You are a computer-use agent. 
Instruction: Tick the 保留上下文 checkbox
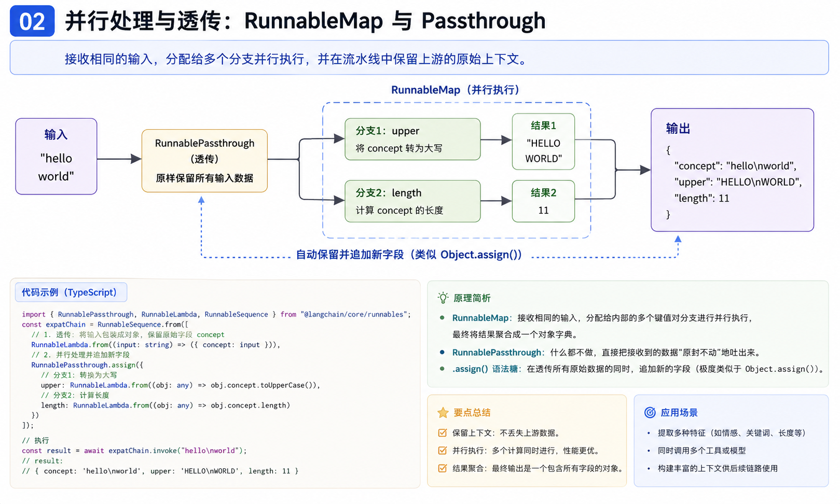442,432
